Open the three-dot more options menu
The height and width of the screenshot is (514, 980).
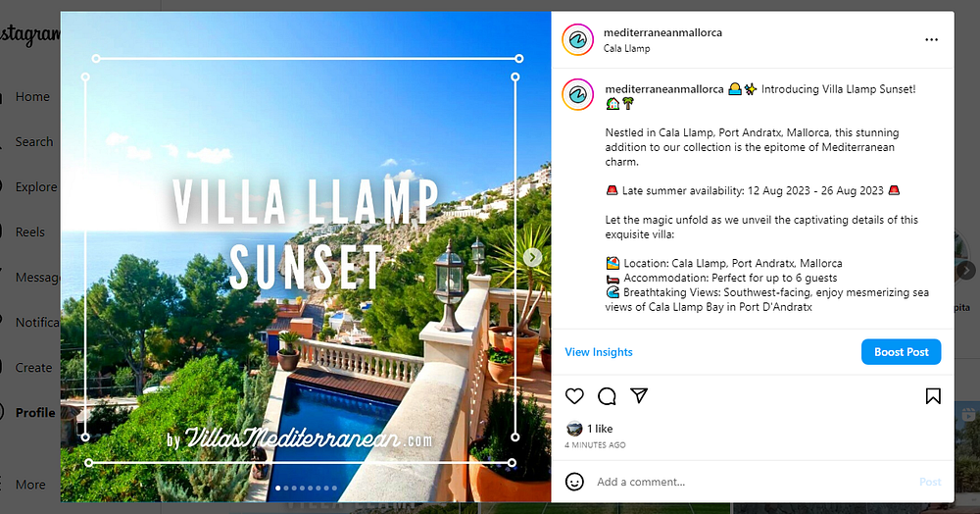pos(931,39)
